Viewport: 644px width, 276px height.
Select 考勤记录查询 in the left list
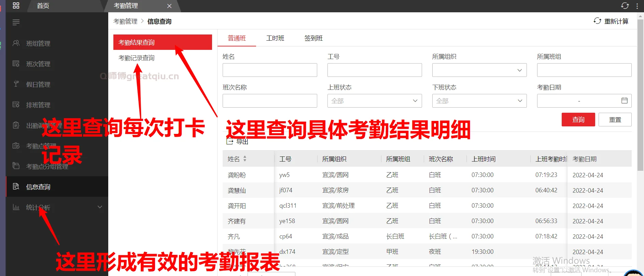pyautogui.click(x=137, y=58)
